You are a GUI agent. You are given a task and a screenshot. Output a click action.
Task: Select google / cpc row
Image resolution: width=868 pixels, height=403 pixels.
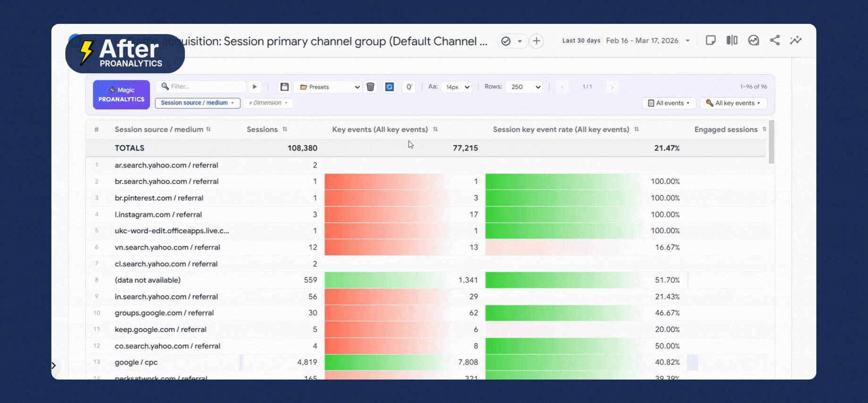pyautogui.click(x=426, y=362)
